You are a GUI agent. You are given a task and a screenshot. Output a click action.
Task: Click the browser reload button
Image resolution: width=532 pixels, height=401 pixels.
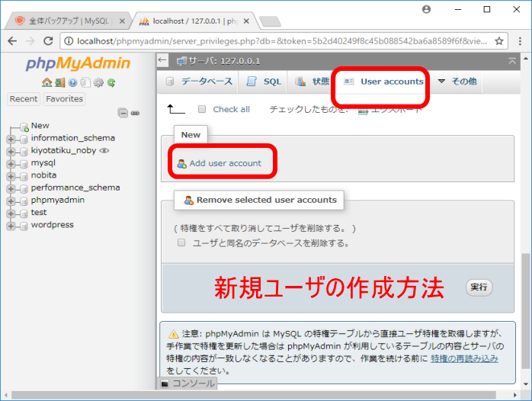49,41
